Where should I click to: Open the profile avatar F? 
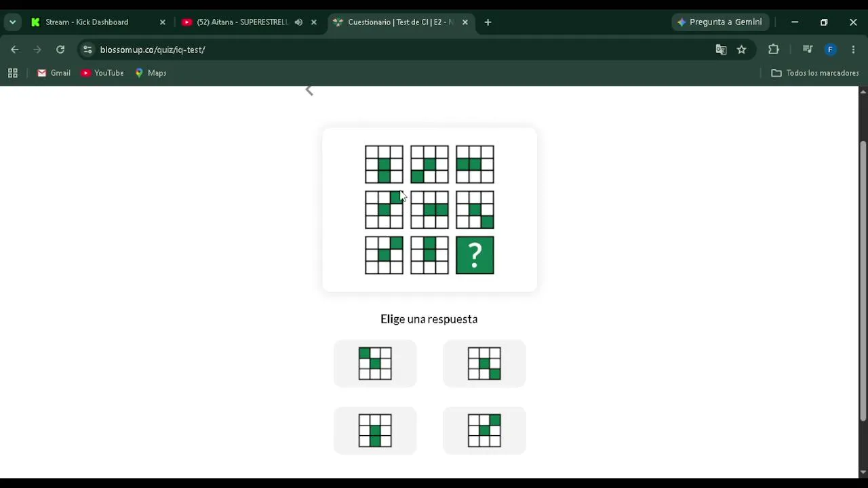coord(830,49)
